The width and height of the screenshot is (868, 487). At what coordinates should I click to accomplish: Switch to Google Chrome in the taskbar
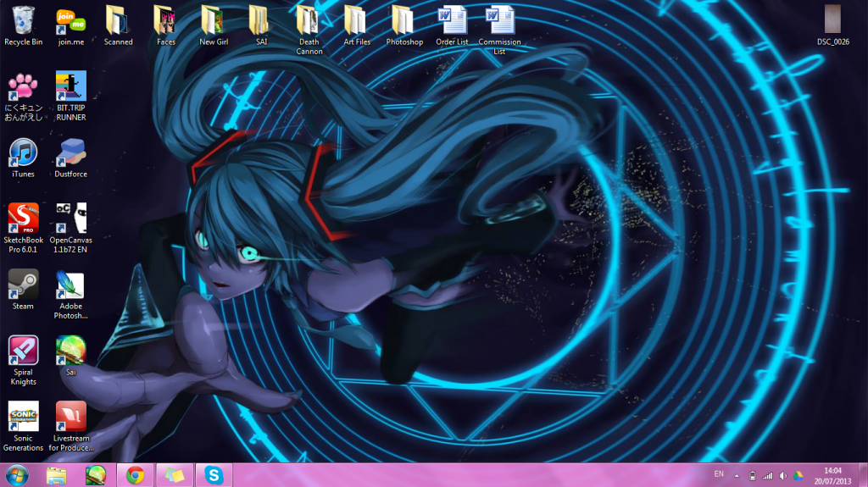(135, 475)
